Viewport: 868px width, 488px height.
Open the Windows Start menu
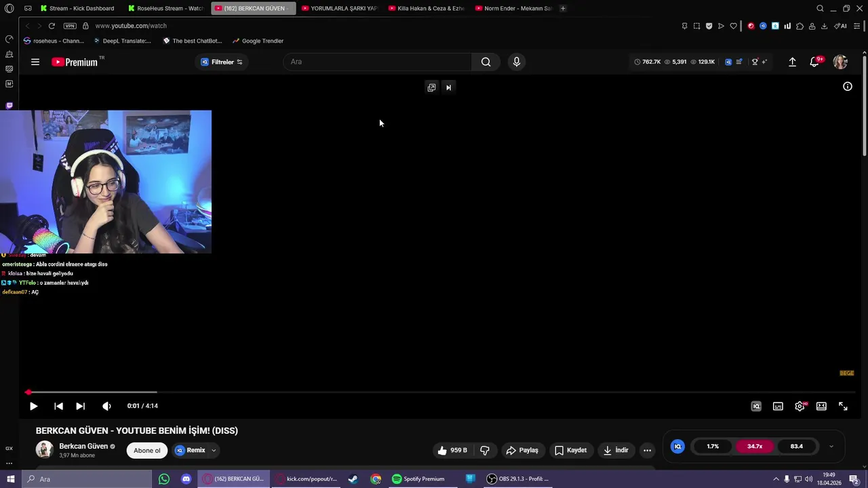(10, 479)
